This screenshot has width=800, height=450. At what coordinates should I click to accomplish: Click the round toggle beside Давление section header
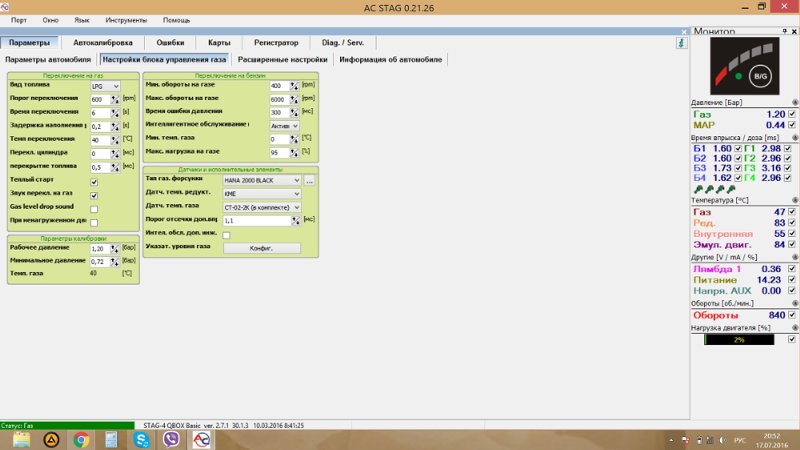click(x=795, y=103)
